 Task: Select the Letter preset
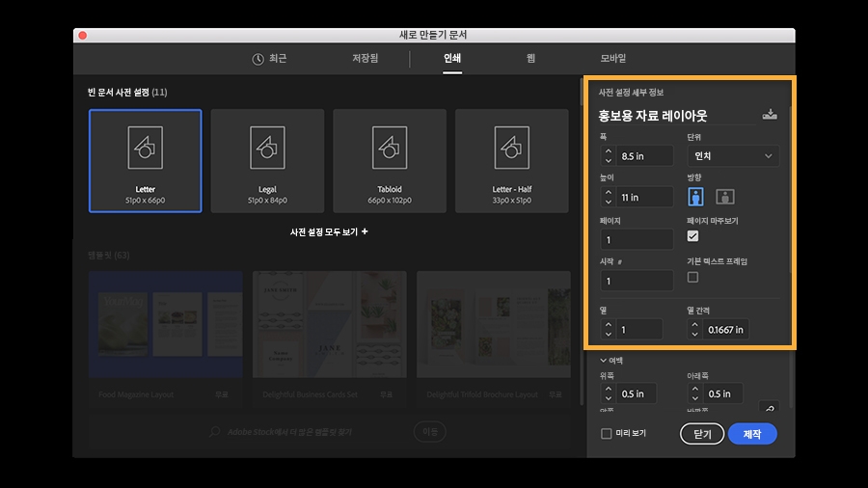pos(145,160)
